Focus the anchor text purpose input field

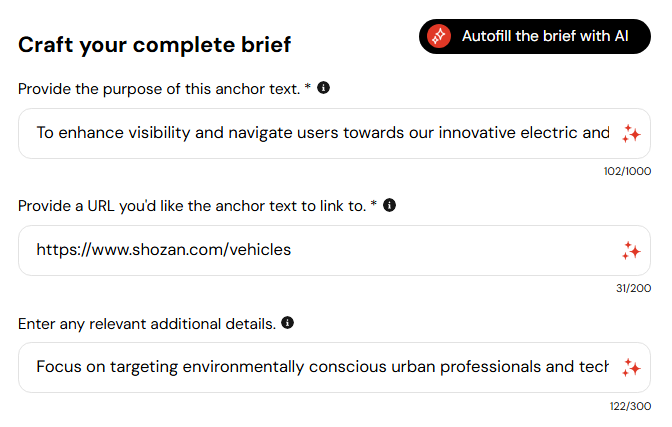click(334, 133)
